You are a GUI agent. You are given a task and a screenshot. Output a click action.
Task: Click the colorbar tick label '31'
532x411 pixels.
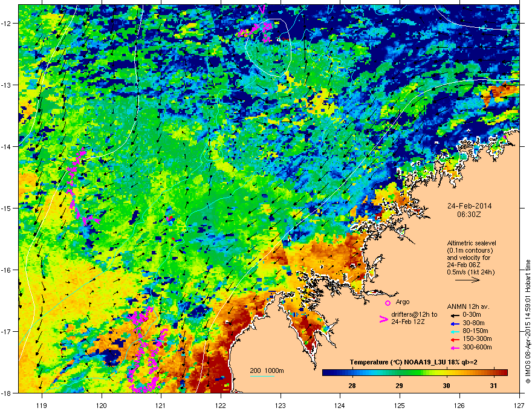[494, 386]
